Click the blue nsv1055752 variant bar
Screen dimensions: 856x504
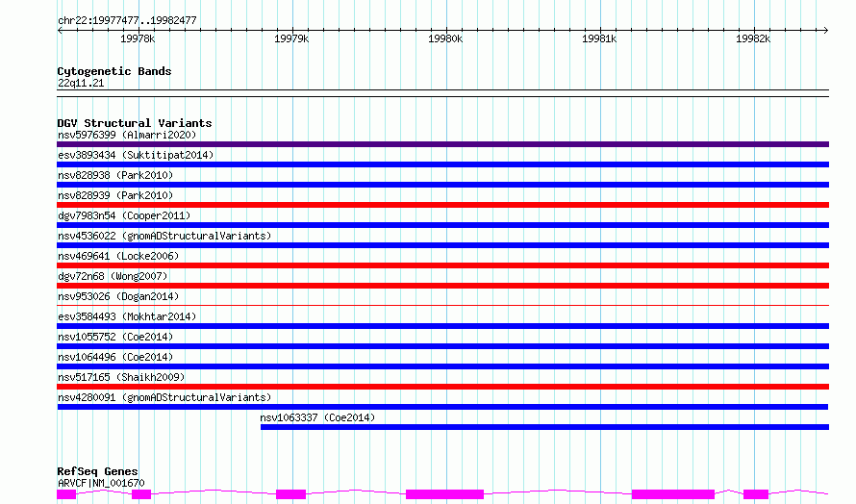tap(442, 346)
